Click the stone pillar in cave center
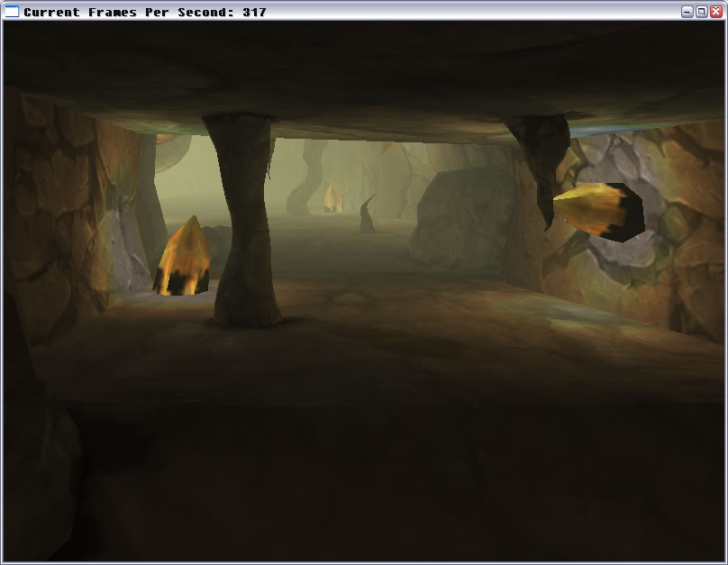 245,220
